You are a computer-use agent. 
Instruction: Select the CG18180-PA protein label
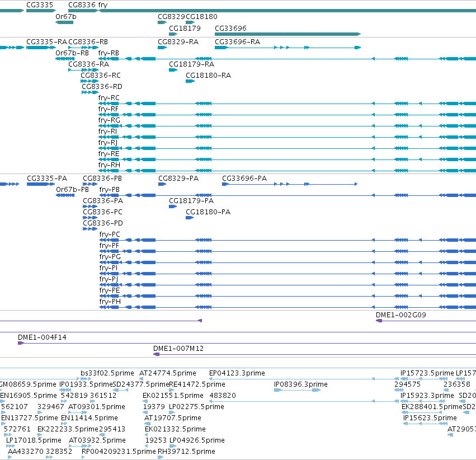tap(208, 212)
